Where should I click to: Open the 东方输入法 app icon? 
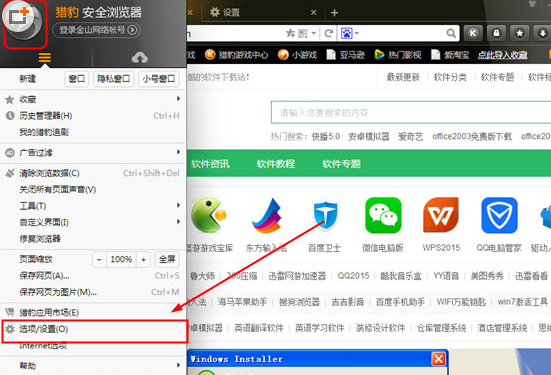[x=267, y=215]
